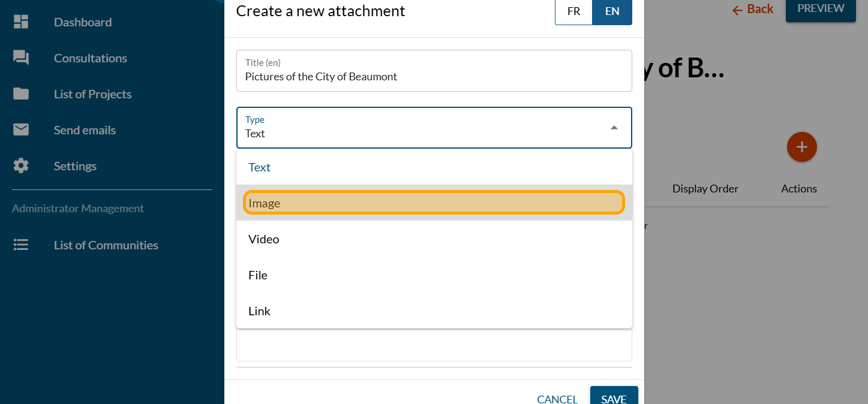
Task: Click the Consultations chat bubble icon
Action: pyautogui.click(x=21, y=58)
